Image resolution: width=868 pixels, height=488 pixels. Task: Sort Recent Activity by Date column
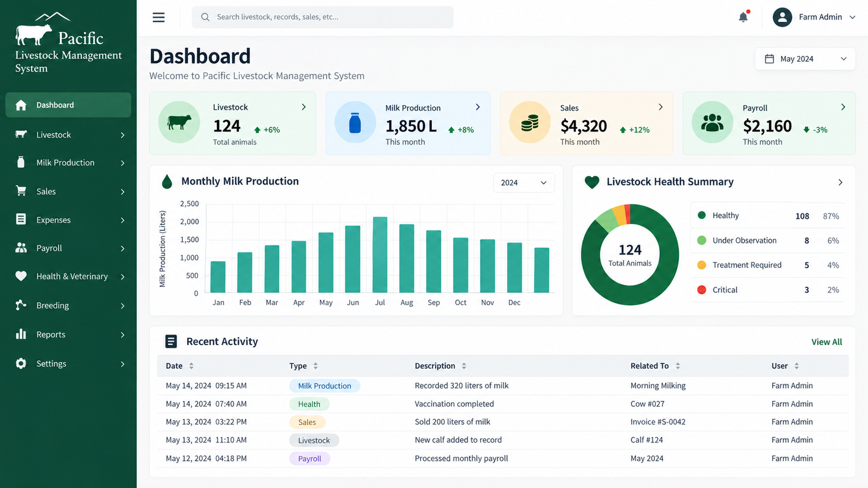(x=191, y=366)
